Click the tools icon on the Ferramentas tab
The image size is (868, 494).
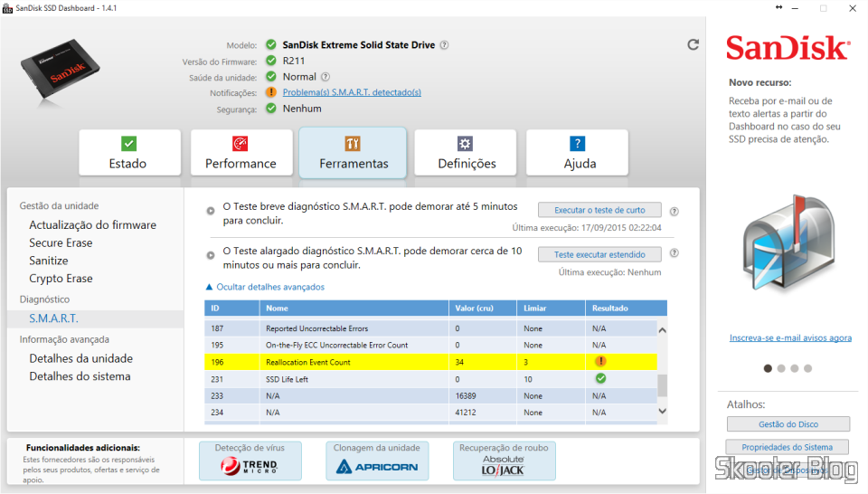click(353, 144)
